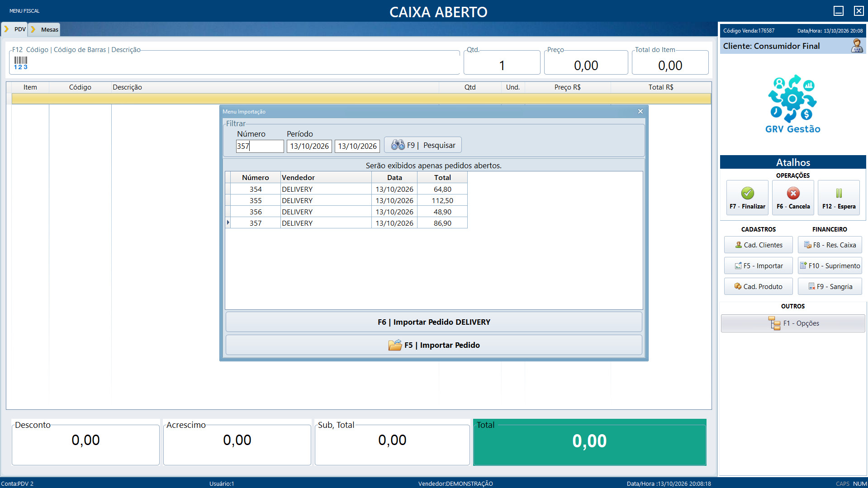The image size is (868, 488).
Task: Switch to the Mesas tab
Action: (45, 29)
